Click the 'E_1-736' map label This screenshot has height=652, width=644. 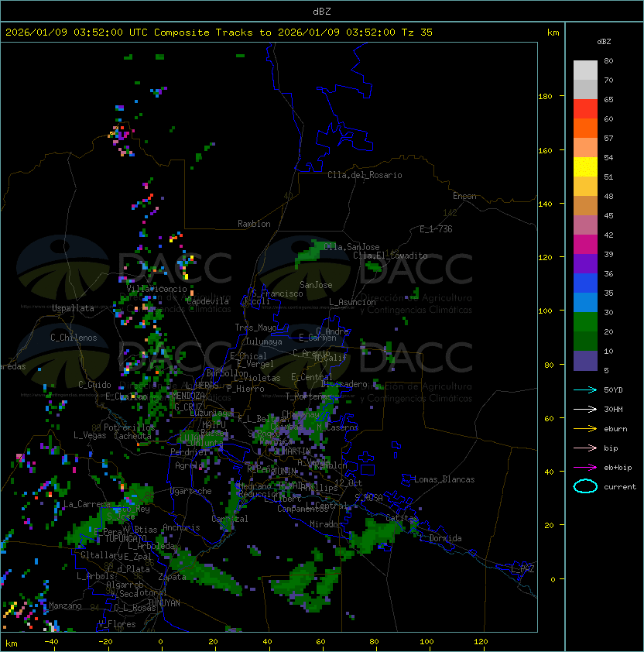coord(436,229)
